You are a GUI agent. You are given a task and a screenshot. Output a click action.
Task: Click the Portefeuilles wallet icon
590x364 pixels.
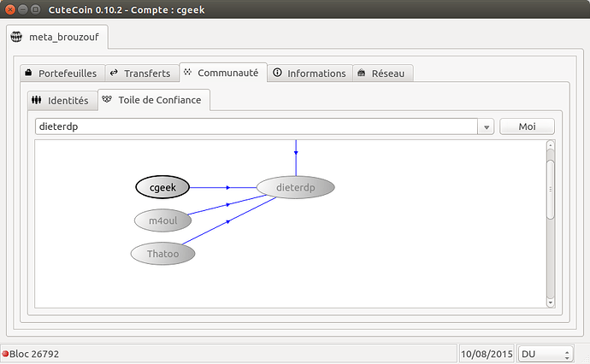point(28,73)
